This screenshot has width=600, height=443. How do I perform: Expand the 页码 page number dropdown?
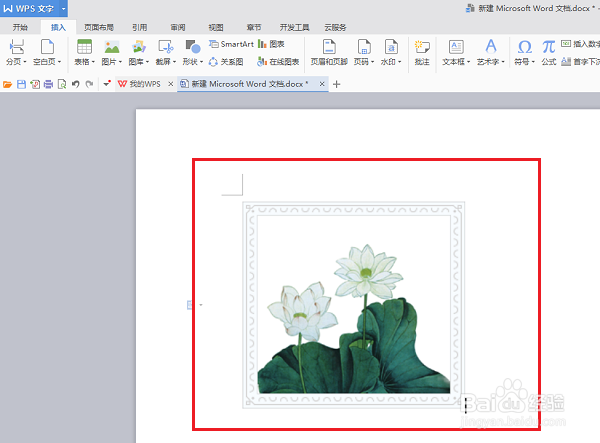tap(372, 62)
